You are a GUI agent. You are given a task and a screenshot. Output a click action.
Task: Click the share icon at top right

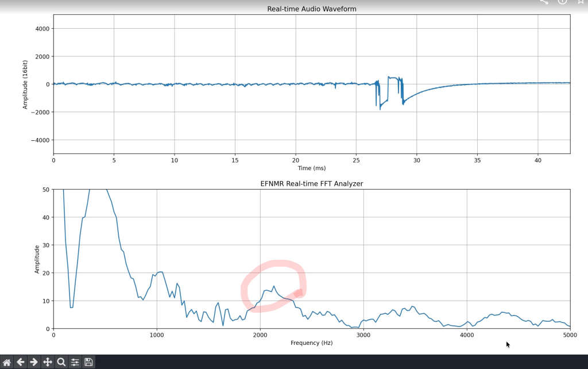544,2
